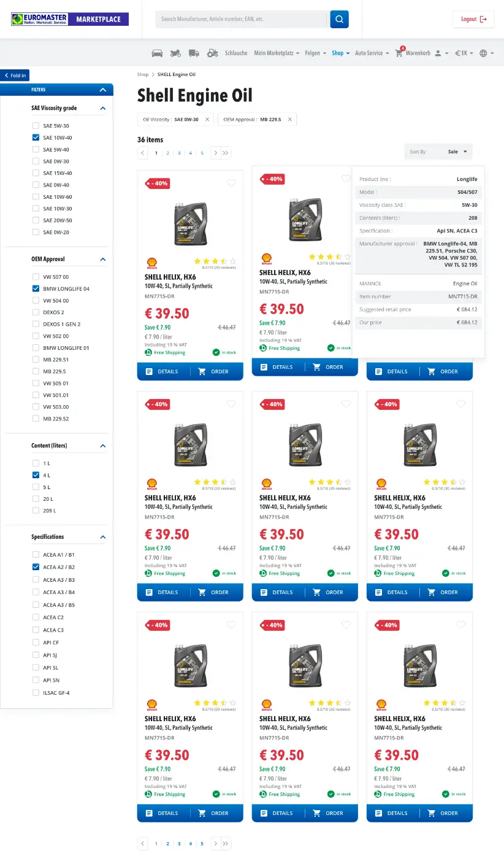Click the Fold in filters button
This screenshot has height=858, width=504.
[15, 75]
